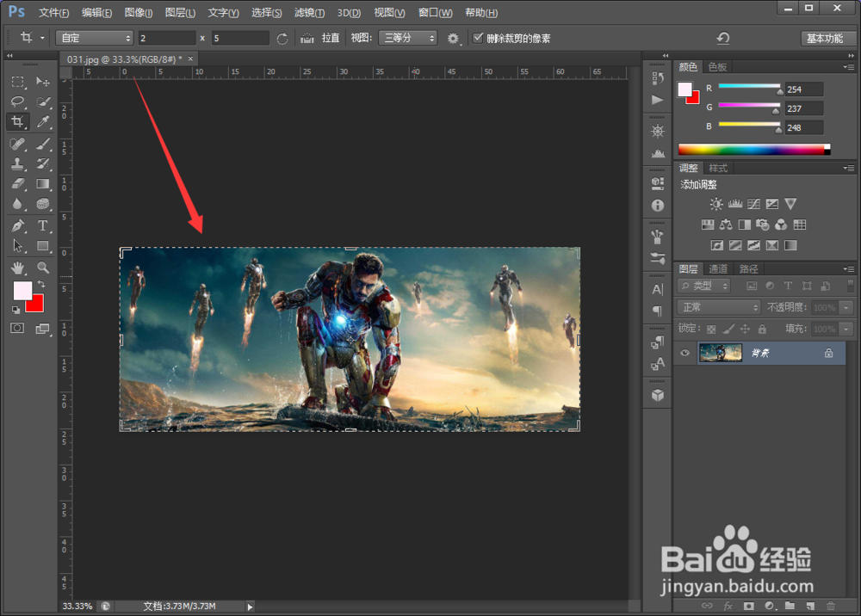
Task: Select the Spot Healing Brush tool
Action: (17, 144)
